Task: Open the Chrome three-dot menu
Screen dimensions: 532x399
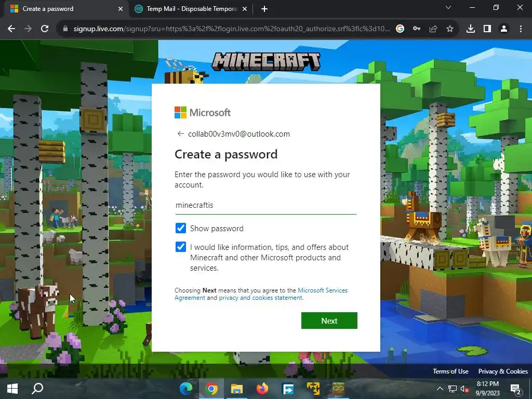Action: 521,29
